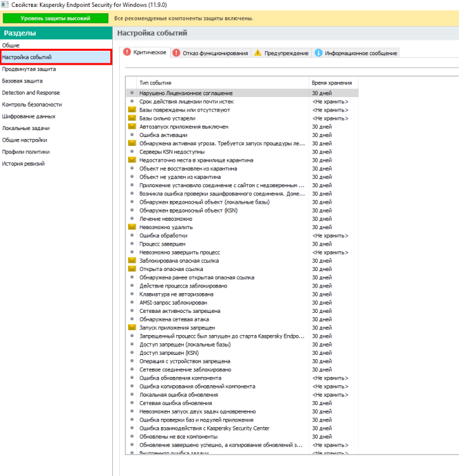Click envelope icon beside 'Невозможно удалить'

click(132, 227)
